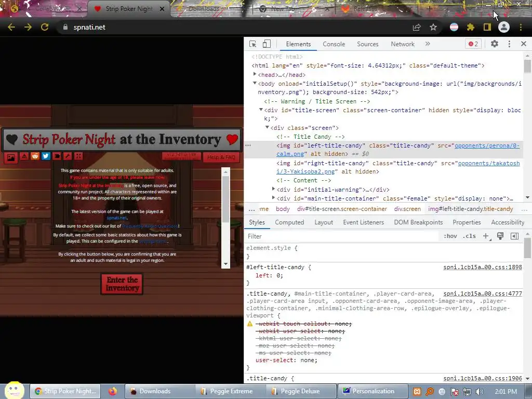Show more DevTools tabs chevron
Viewport: 532px width, 399px height.
pyautogui.click(x=428, y=44)
